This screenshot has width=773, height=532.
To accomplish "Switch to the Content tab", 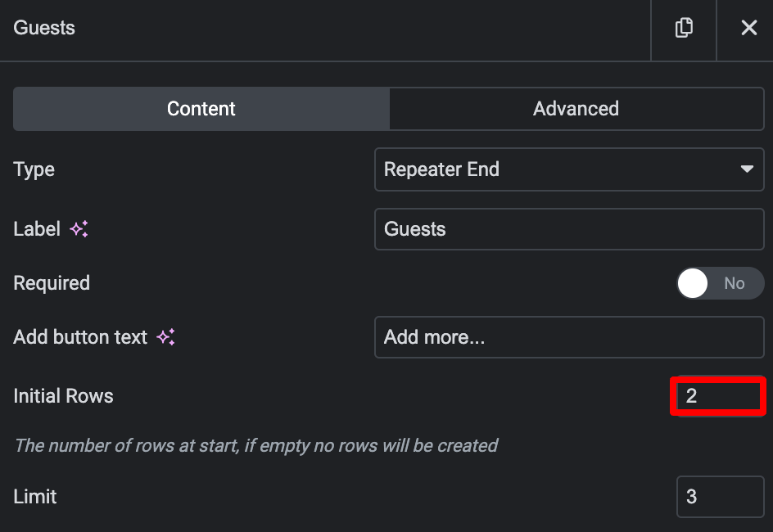I will pos(201,109).
